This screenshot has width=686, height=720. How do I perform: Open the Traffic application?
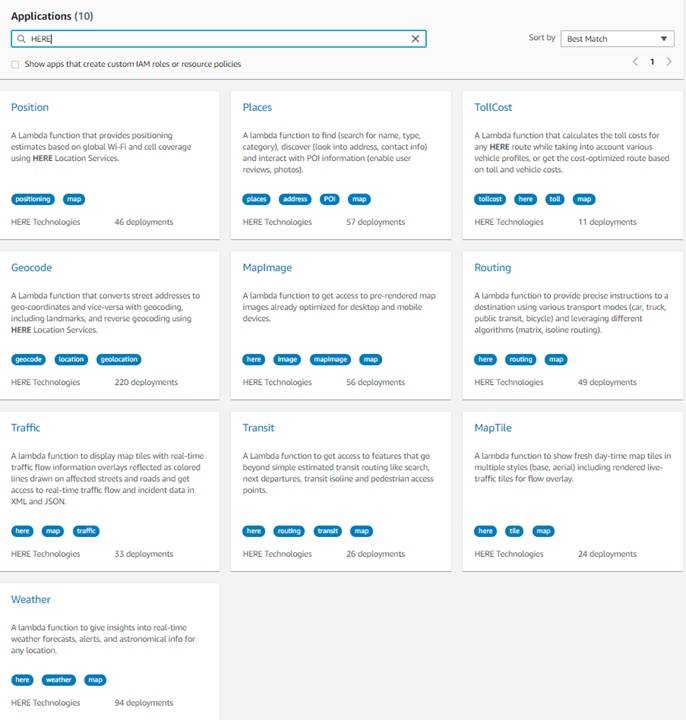click(26, 428)
